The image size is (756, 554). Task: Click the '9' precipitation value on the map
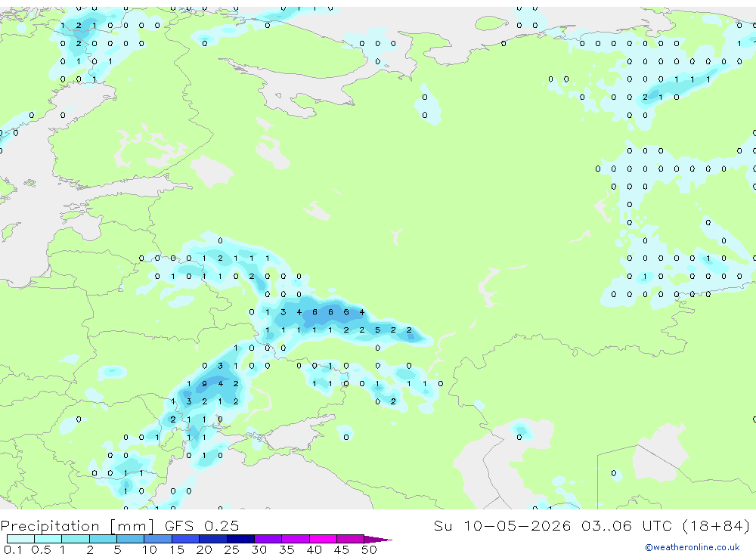point(204,384)
